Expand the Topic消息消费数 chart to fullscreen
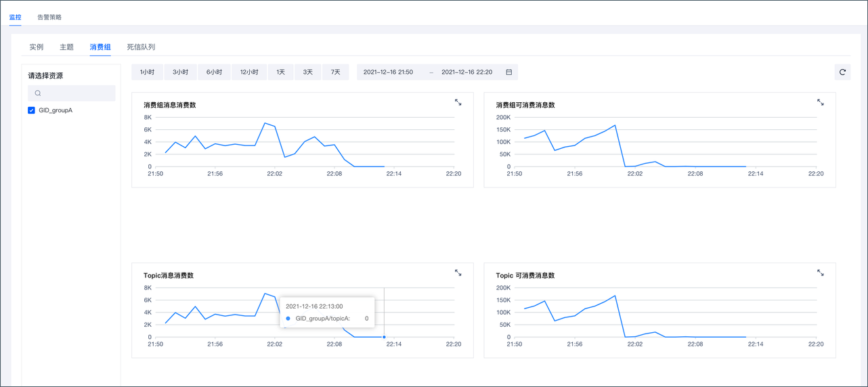Image resolution: width=868 pixels, height=387 pixels. click(x=458, y=273)
